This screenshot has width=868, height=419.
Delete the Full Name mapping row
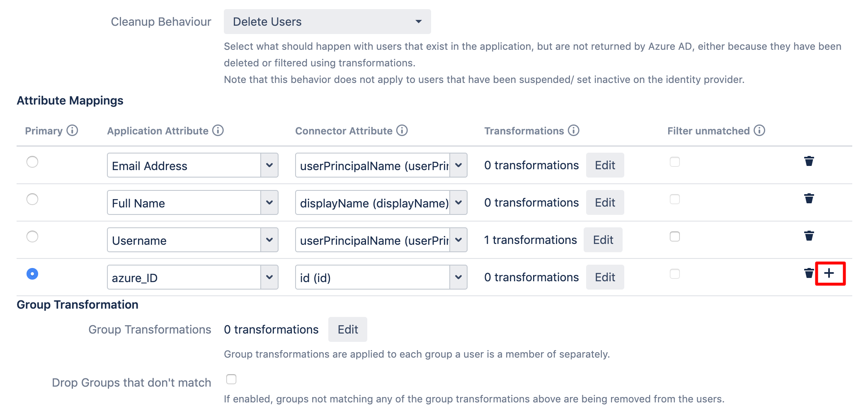coord(809,199)
